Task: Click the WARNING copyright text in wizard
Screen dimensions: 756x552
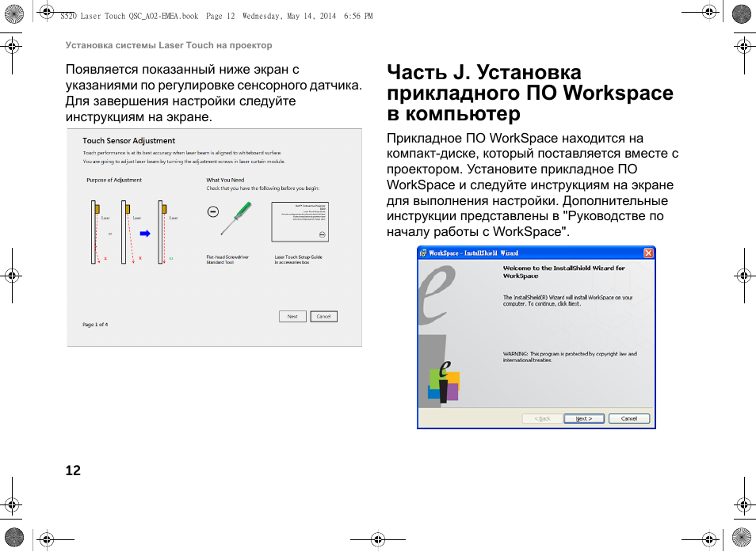Action: pos(570,357)
